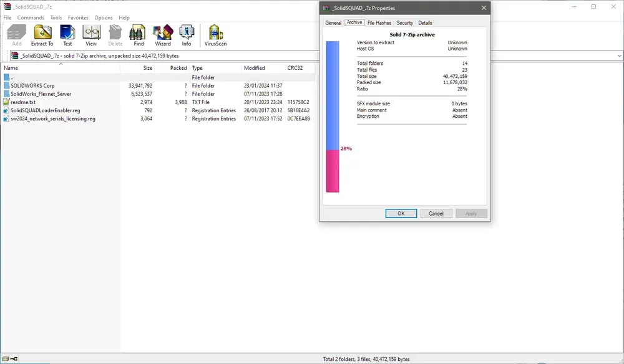Open the Commands menu

(x=31, y=17)
